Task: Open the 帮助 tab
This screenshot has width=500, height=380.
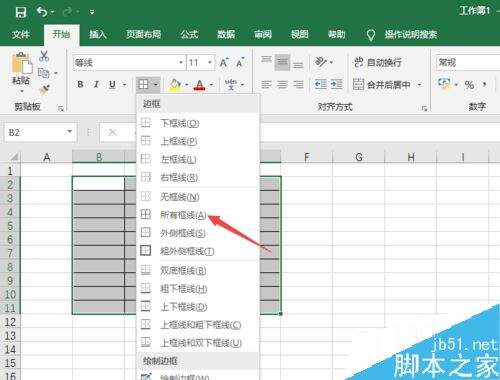Action: tap(336, 34)
